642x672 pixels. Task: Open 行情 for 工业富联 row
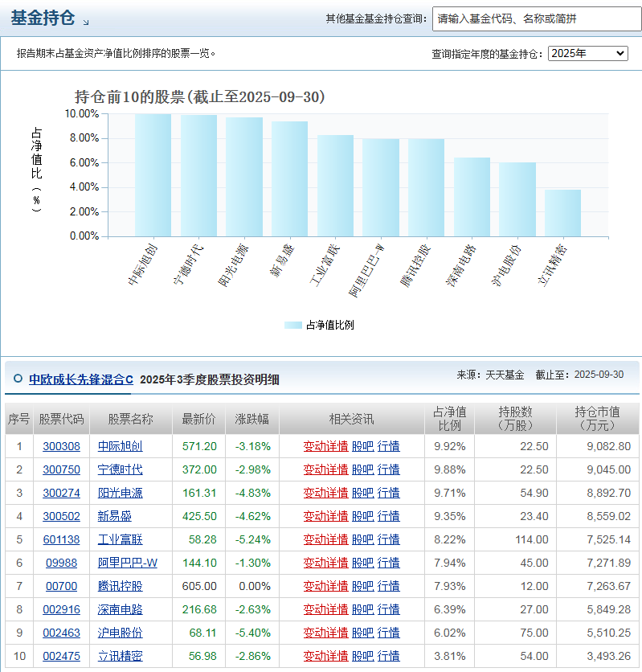click(388, 539)
